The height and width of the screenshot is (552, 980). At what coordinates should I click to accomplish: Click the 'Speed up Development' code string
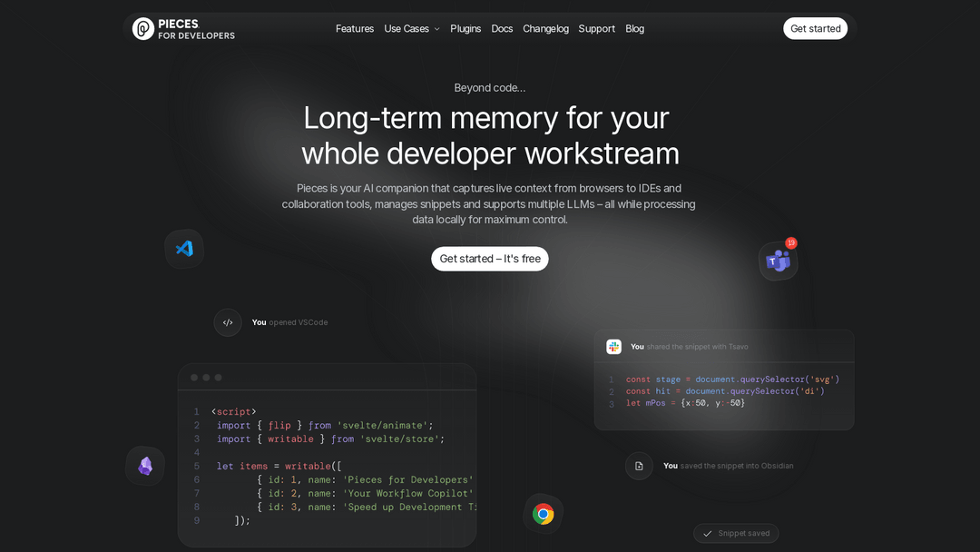click(x=409, y=508)
